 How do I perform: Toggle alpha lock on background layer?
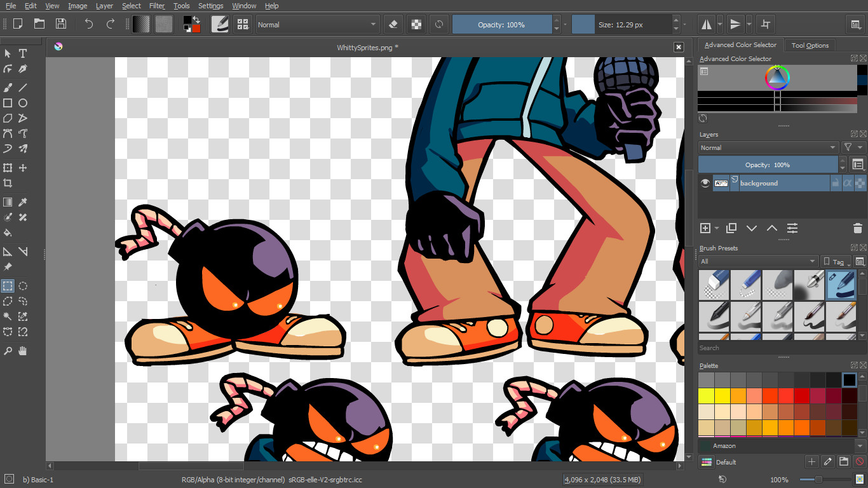[x=860, y=183]
